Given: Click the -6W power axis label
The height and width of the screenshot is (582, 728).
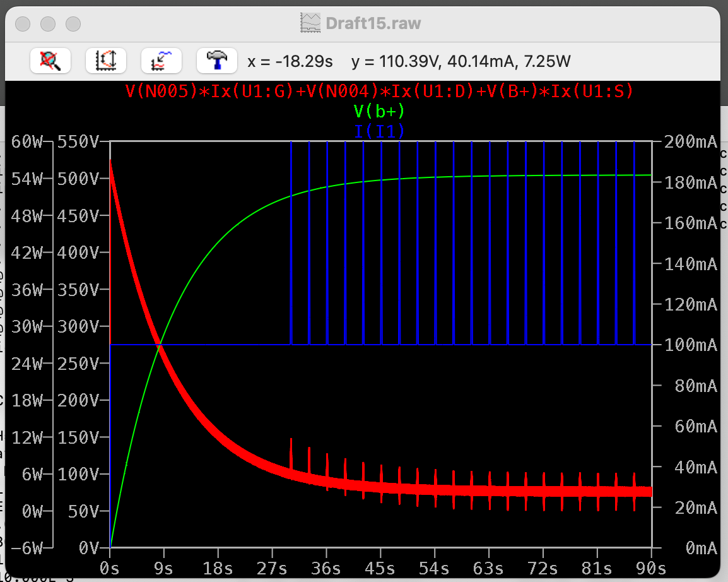Looking at the screenshot, I should [27, 548].
